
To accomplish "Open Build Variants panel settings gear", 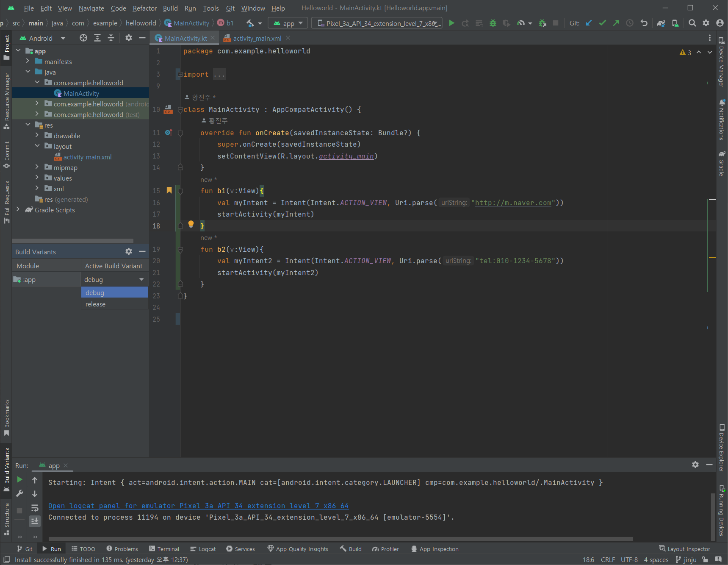I will tap(129, 252).
